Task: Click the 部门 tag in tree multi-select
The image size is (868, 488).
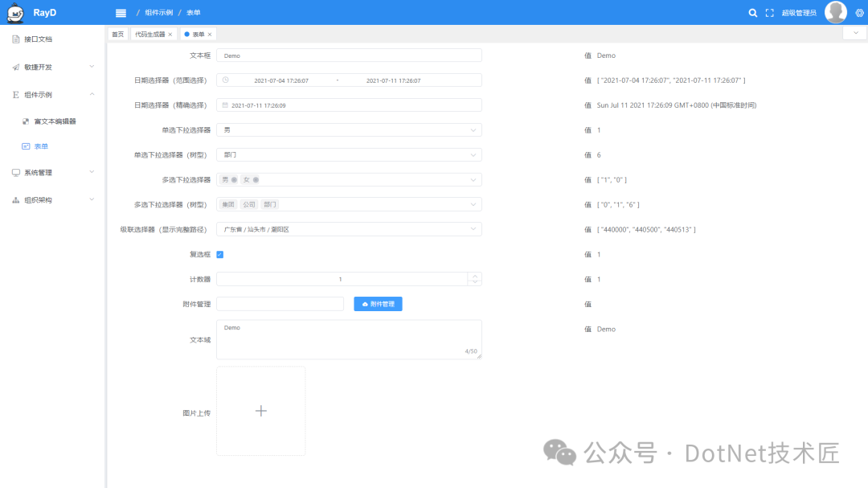Action: [x=269, y=204]
